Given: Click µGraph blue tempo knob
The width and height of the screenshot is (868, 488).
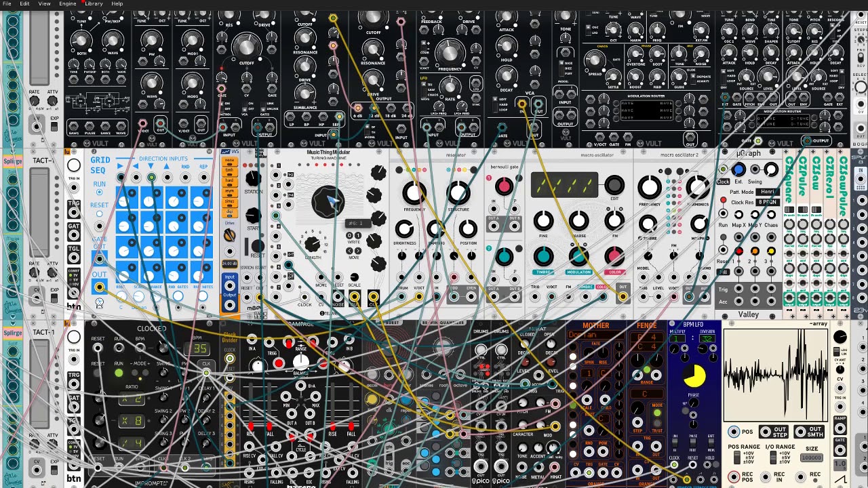Looking at the screenshot, I should click(738, 169).
